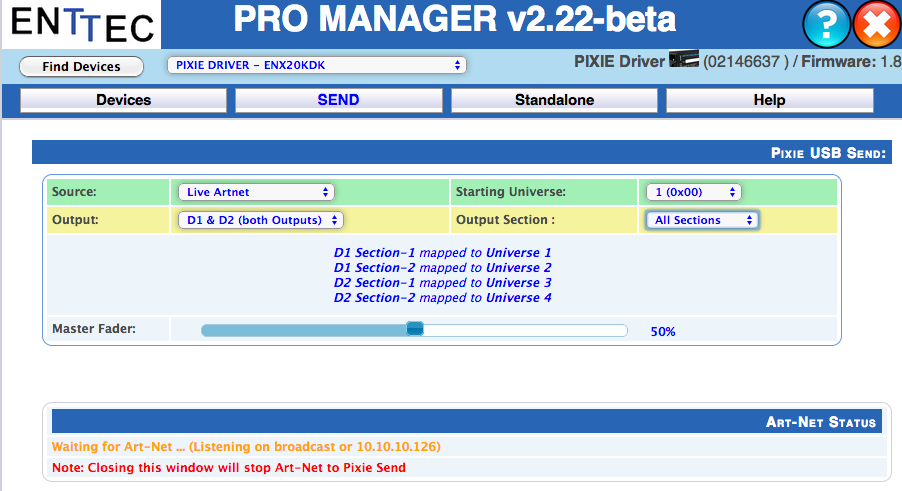Switch to the Devices tab
Image resolution: width=902 pixels, height=491 pixels.
[x=123, y=100]
